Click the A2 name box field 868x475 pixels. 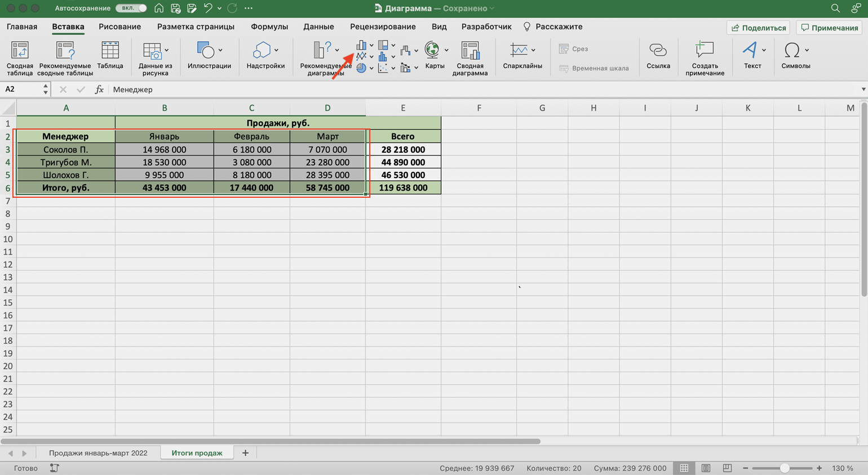point(23,90)
